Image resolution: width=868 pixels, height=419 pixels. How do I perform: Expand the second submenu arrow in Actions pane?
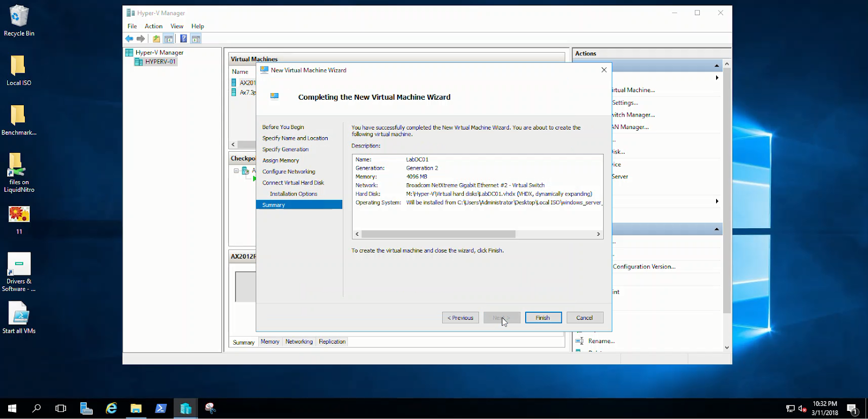point(717,201)
